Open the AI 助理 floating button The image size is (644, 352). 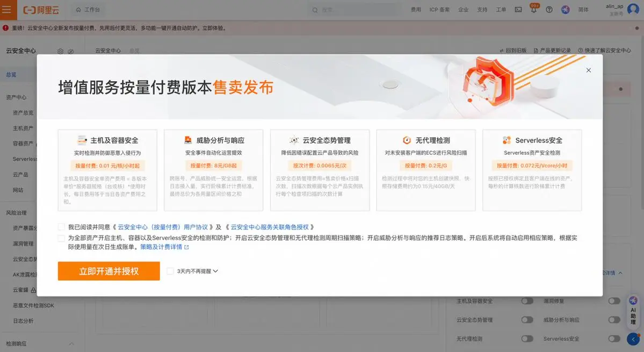coord(633,312)
